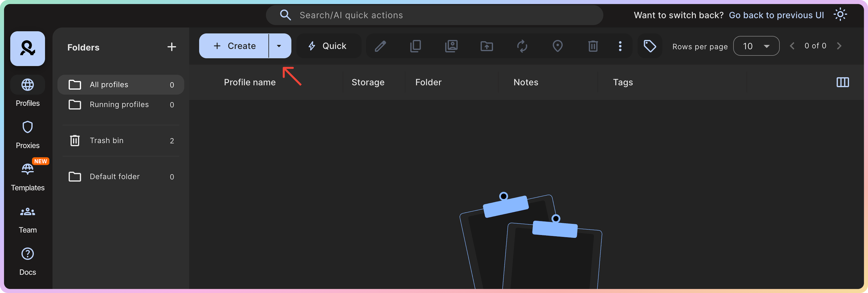This screenshot has height=293, width=868.
Task: Click the trash delete icon in toolbar
Action: click(593, 46)
